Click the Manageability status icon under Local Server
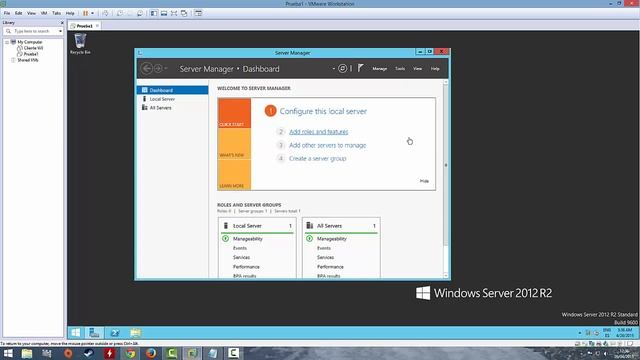Image resolution: width=640 pixels, height=360 pixels. pyautogui.click(x=225, y=238)
